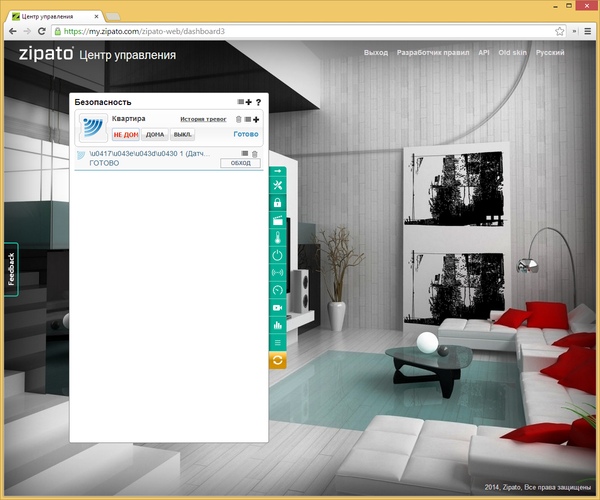The image size is (600, 500).
Task: Click the grey square icon on zone row
Action: point(245,153)
